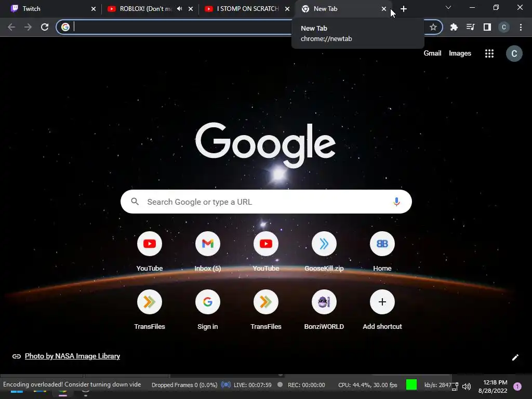Close the ROBLOX YouTube tab

tap(191, 9)
